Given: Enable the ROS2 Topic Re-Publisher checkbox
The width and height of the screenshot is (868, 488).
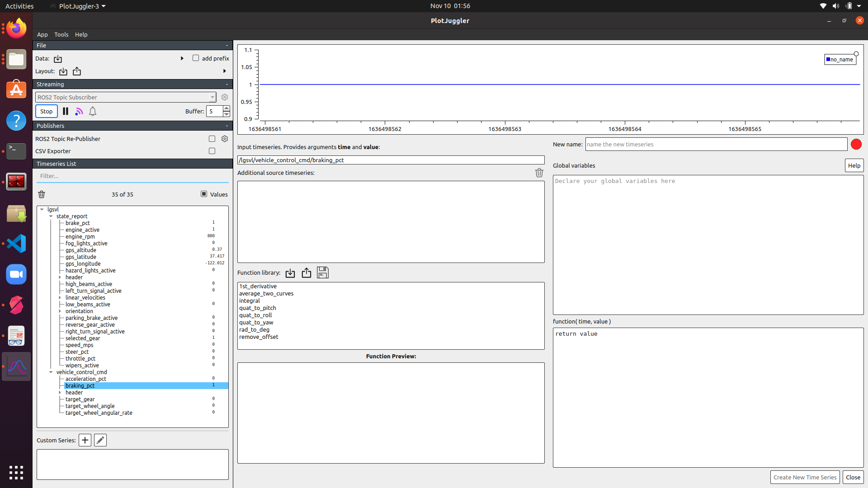Looking at the screenshot, I should [x=212, y=139].
